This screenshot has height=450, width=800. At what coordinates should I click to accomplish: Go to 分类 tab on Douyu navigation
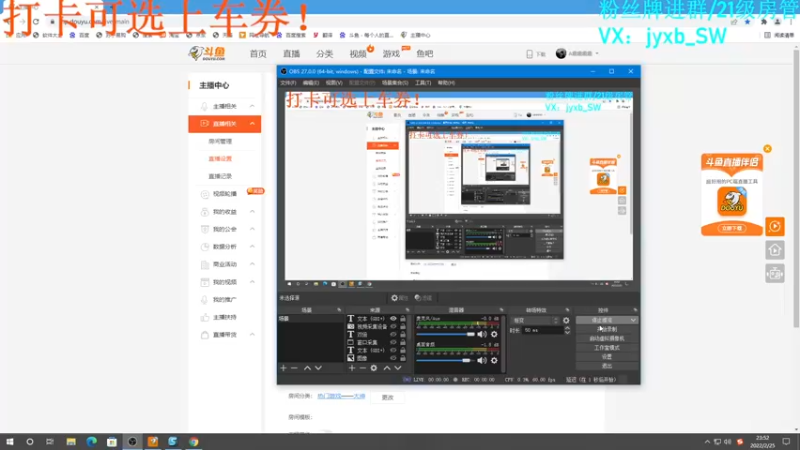(x=324, y=54)
